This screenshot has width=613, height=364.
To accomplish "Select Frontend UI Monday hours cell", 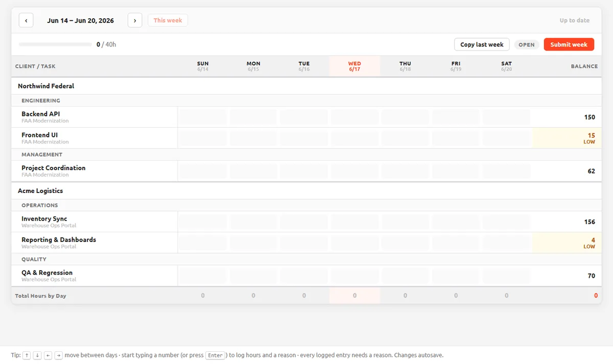I will [x=253, y=138].
